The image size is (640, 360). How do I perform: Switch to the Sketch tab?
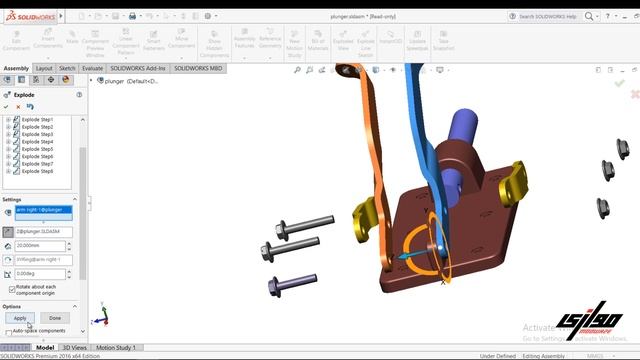coord(67,68)
